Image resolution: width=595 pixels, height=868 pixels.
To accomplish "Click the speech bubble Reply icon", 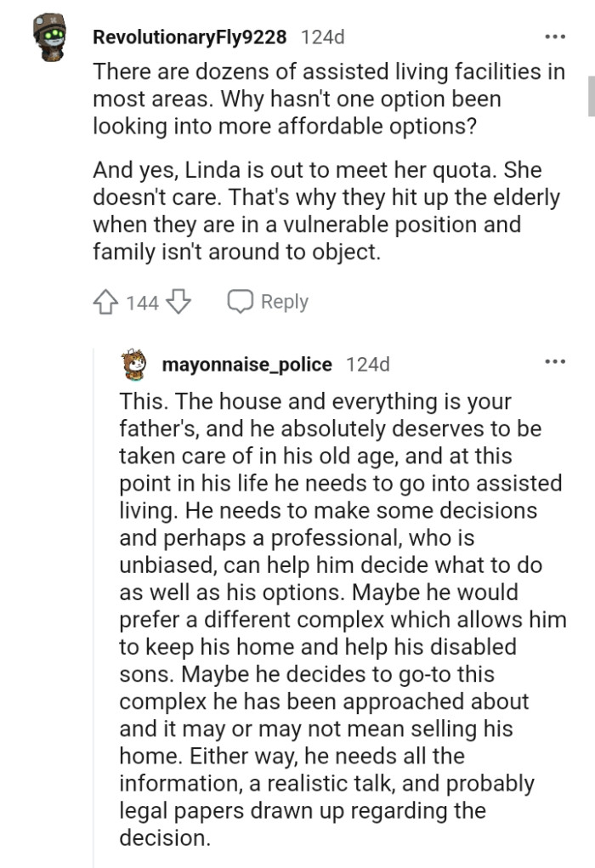I will pyautogui.click(x=240, y=301).
